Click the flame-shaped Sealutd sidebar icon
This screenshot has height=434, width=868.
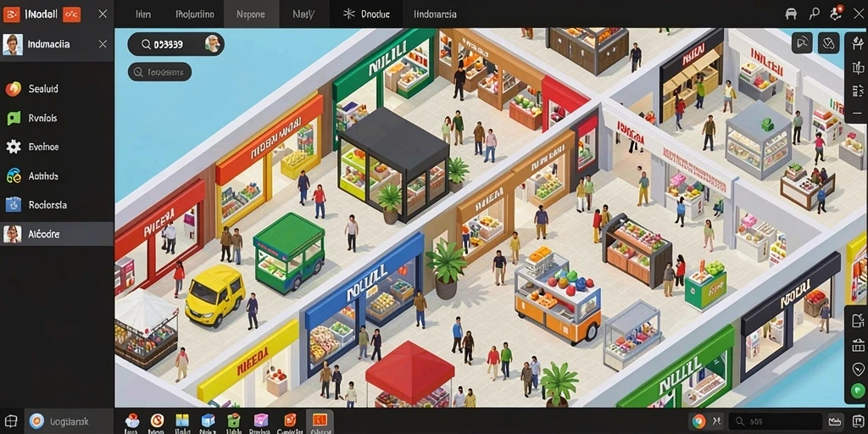point(14,88)
